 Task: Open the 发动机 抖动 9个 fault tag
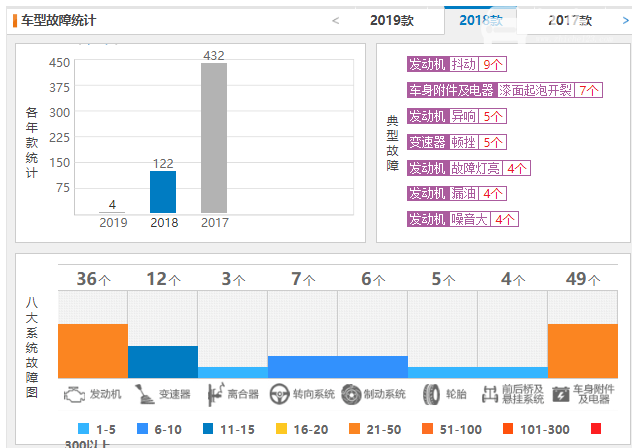click(457, 64)
